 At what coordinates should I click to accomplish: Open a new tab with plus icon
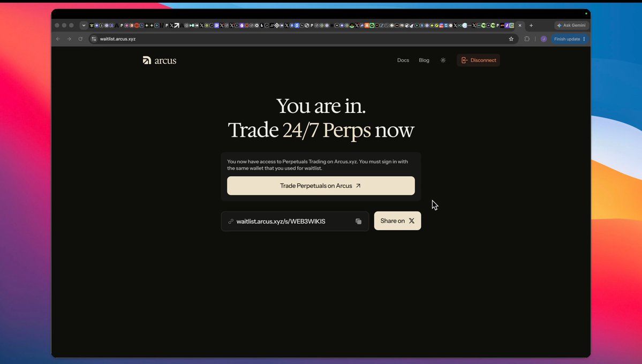[531, 25]
